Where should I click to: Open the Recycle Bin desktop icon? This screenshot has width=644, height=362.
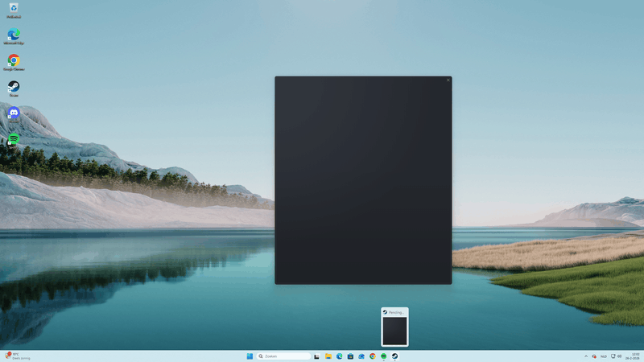(14, 10)
